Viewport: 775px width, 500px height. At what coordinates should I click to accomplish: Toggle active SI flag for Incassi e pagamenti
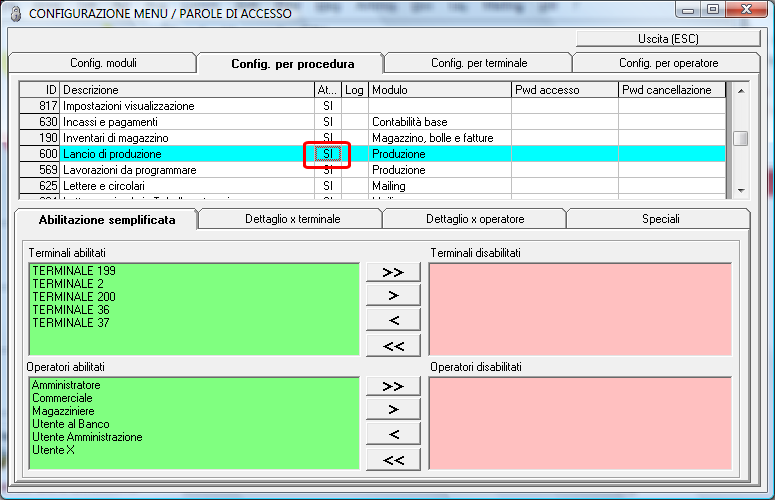coord(328,122)
